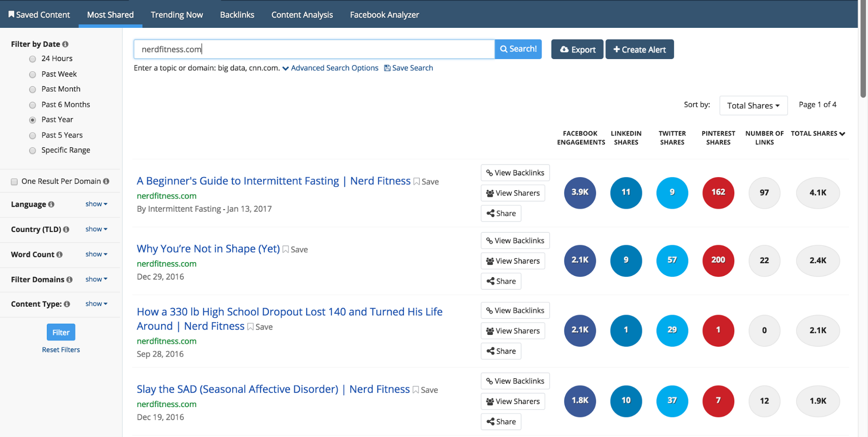Go to the Backlinks tab
The image size is (868, 437).
tap(237, 14)
